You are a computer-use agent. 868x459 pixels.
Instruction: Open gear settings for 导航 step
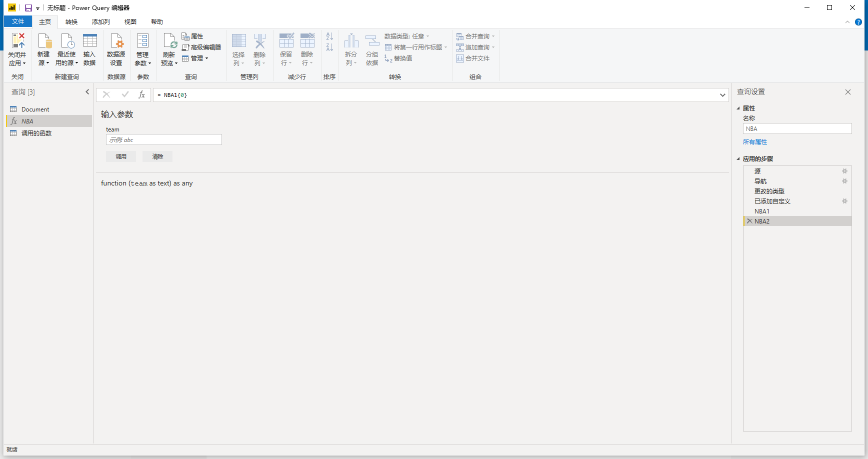coord(845,181)
